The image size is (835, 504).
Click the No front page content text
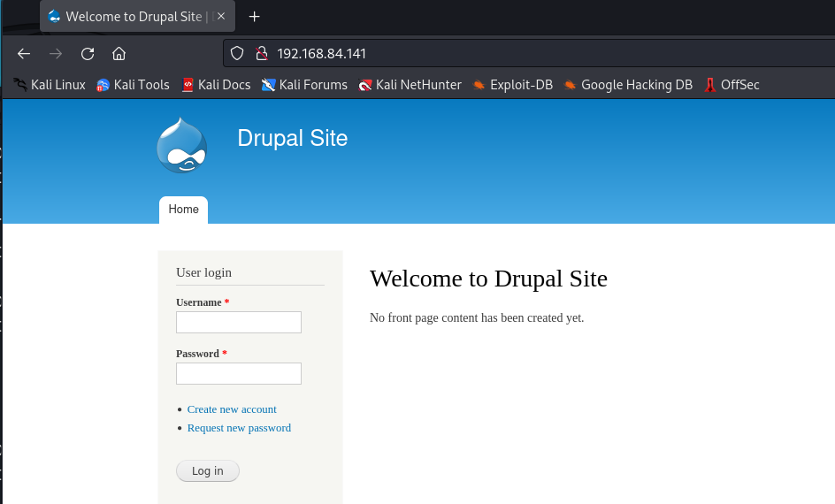coord(477,317)
